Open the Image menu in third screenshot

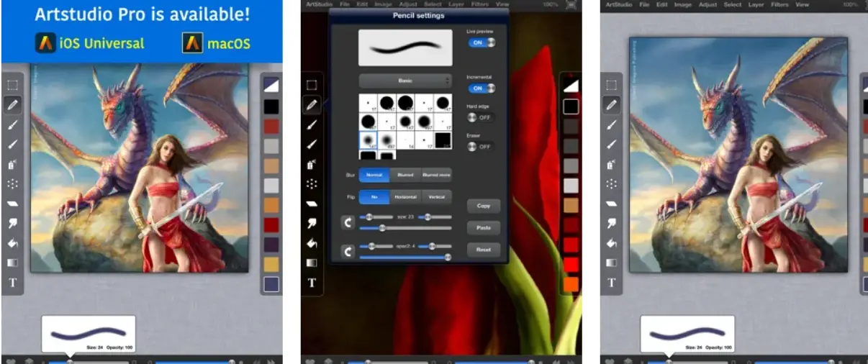click(683, 4)
